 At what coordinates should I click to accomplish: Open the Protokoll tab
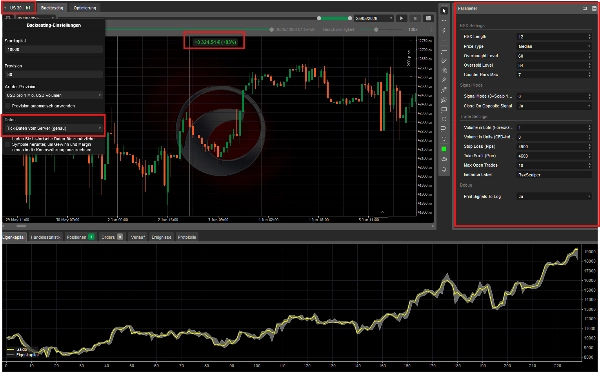click(x=187, y=237)
